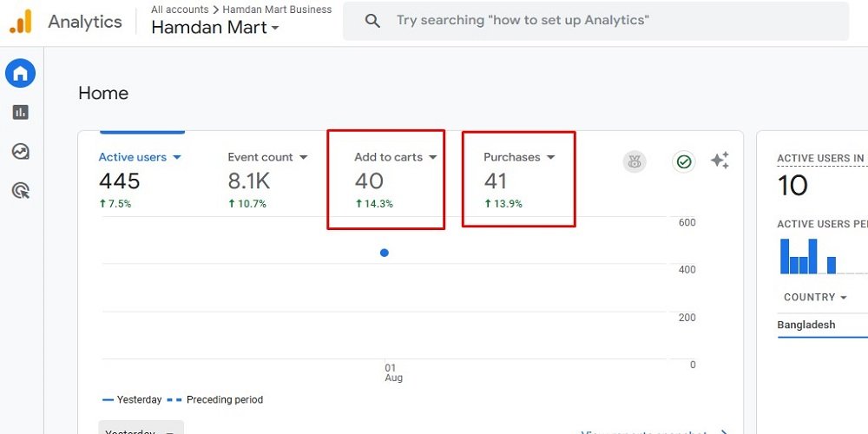This screenshot has height=434, width=868.
Task: Open the COUNTRY dimension dropdown
Action: (x=815, y=297)
